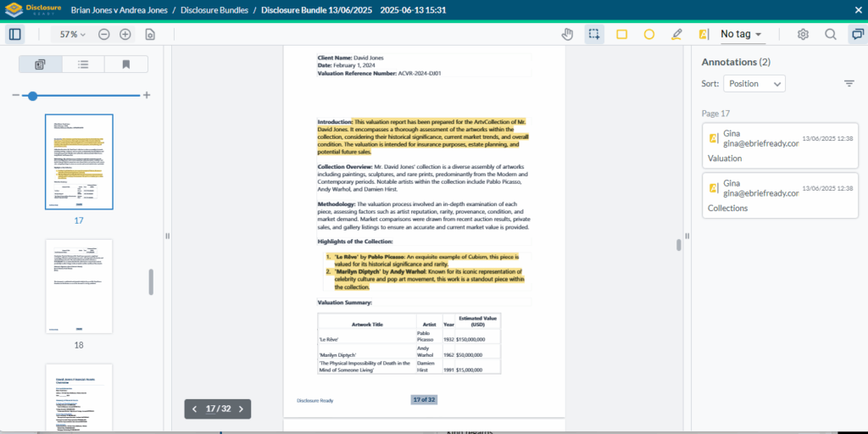
Task: Switch to the outline list tab
Action: point(83,64)
